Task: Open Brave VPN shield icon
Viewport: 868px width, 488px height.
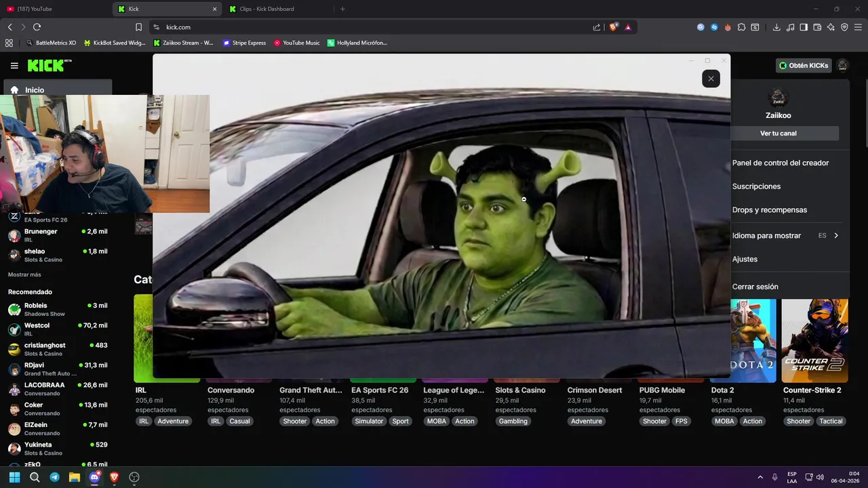Action: tap(844, 27)
